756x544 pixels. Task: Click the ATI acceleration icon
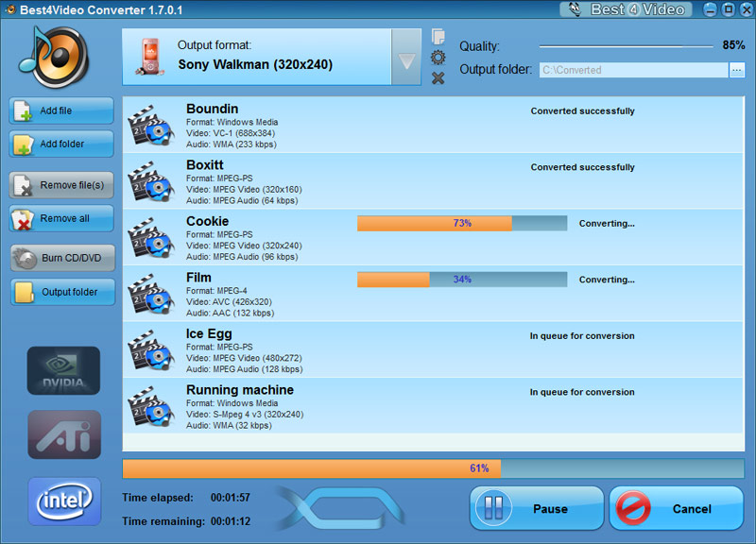click(x=64, y=434)
